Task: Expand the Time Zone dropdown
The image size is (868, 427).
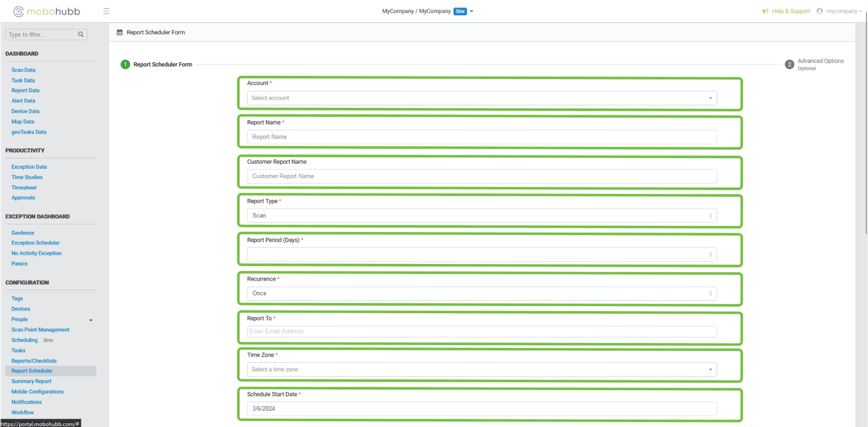Action: tap(481, 370)
